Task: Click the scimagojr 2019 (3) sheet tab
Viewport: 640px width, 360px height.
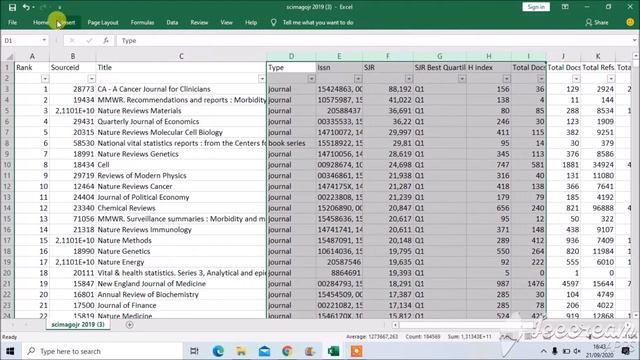Action: click(x=78, y=324)
